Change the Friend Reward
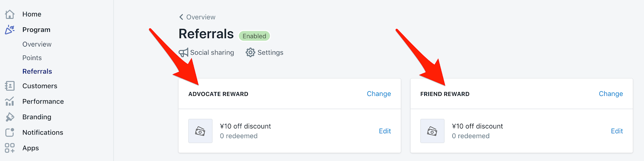The width and height of the screenshot is (644, 161). pyautogui.click(x=611, y=94)
